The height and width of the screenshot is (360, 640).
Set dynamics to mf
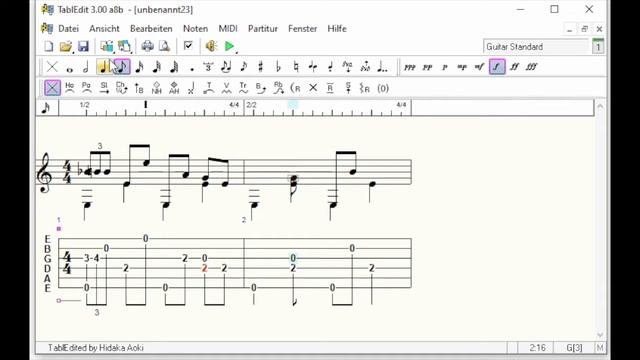(x=479, y=67)
